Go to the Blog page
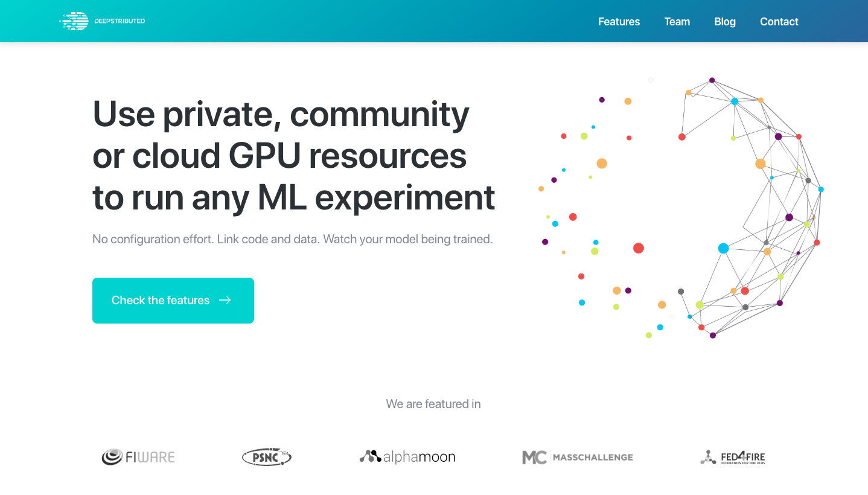 pos(724,22)
